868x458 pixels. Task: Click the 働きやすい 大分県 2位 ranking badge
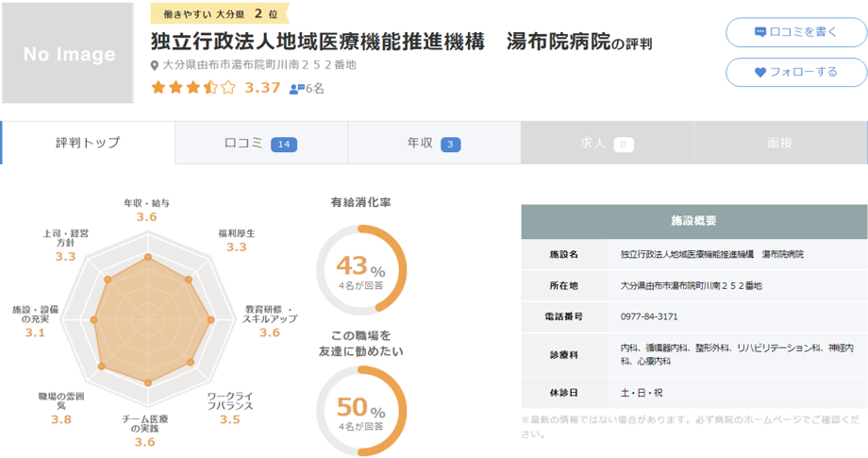pos(220,14)
